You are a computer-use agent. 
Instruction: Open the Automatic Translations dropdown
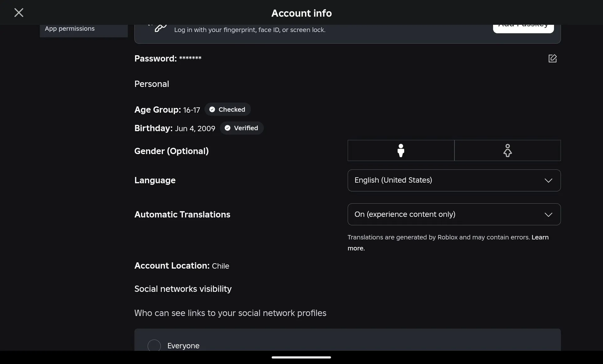(x=454, y=214)
